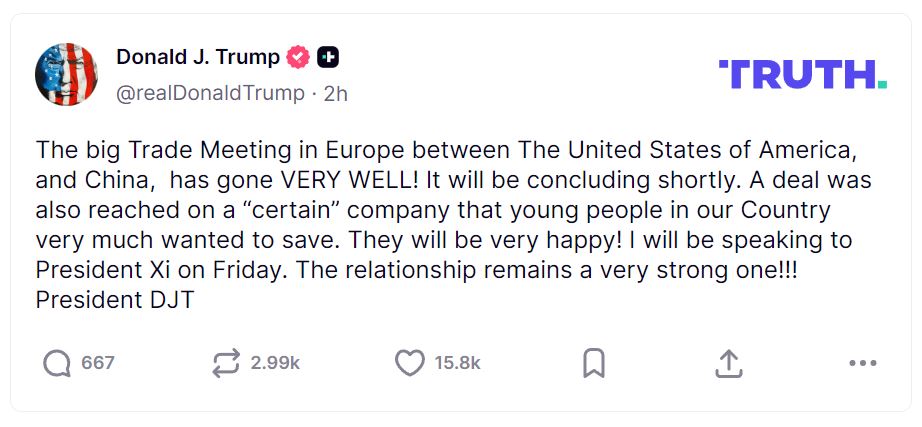Image resolution: width=922 pixels, height=427 pixels.
Task: Visit the @realDonaldTrump handle
Action: (210, 93)
